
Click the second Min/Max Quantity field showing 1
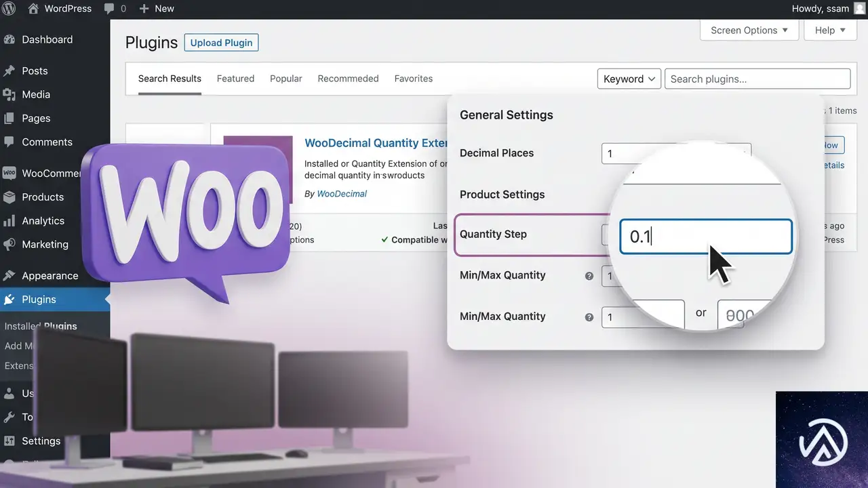point(643,315)
